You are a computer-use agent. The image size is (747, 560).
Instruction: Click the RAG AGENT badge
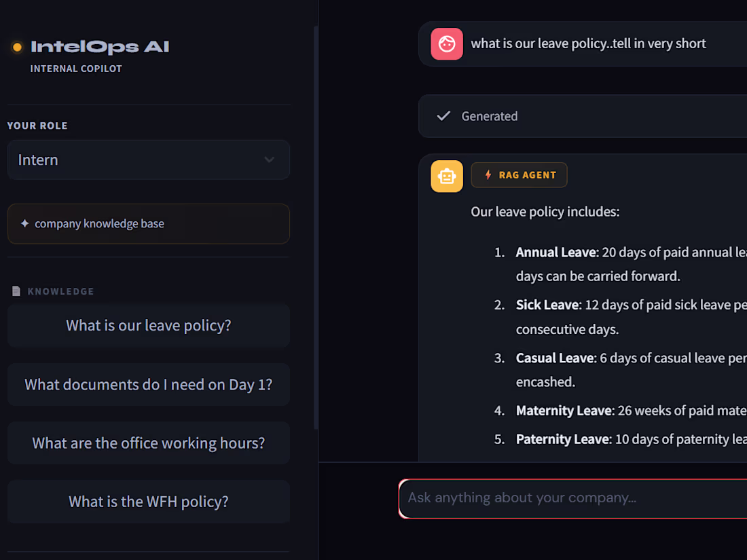click(519, 174)
